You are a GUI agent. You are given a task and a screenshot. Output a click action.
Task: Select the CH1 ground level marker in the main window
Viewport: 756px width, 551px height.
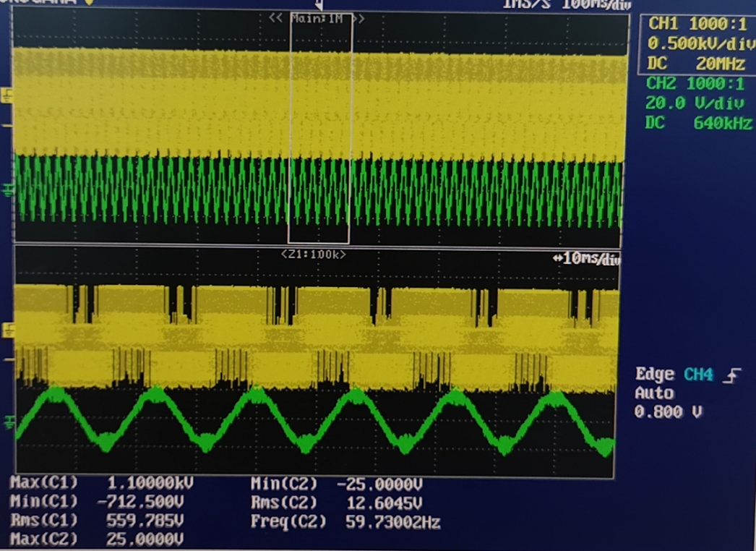8,95
